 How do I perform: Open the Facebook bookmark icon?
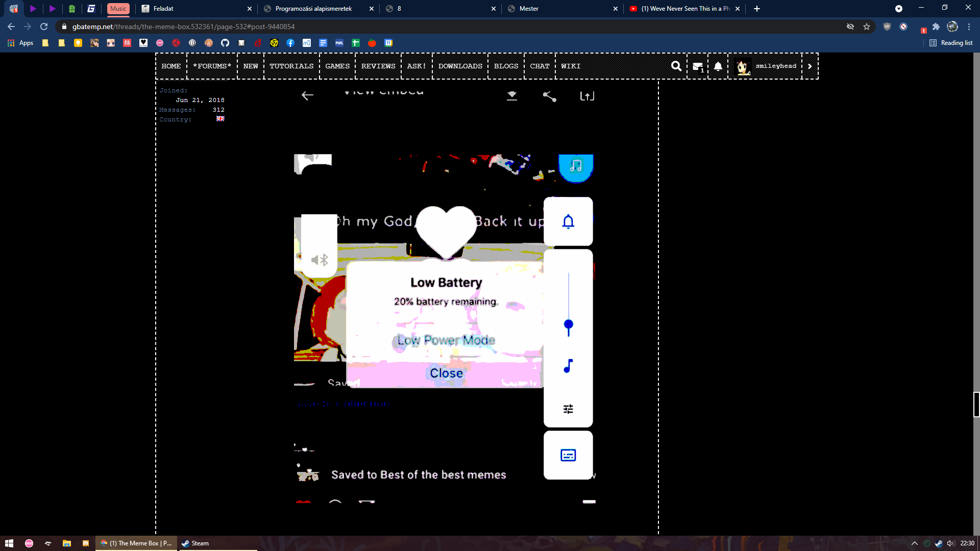pyautogui.click(x=290, y=43)
